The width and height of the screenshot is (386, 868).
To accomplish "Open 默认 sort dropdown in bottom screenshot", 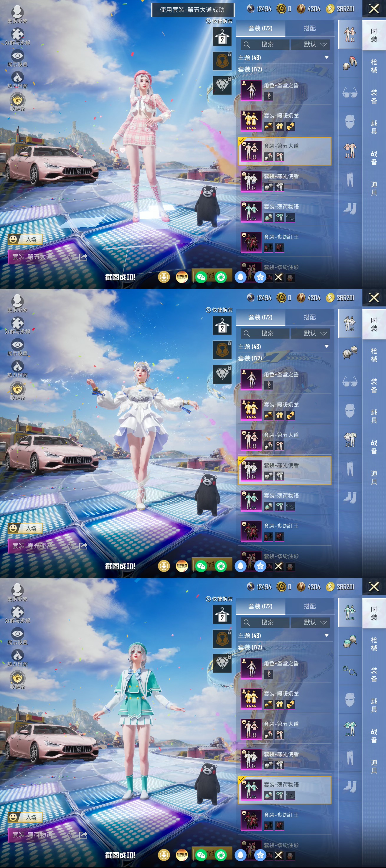I will [310, 622].
